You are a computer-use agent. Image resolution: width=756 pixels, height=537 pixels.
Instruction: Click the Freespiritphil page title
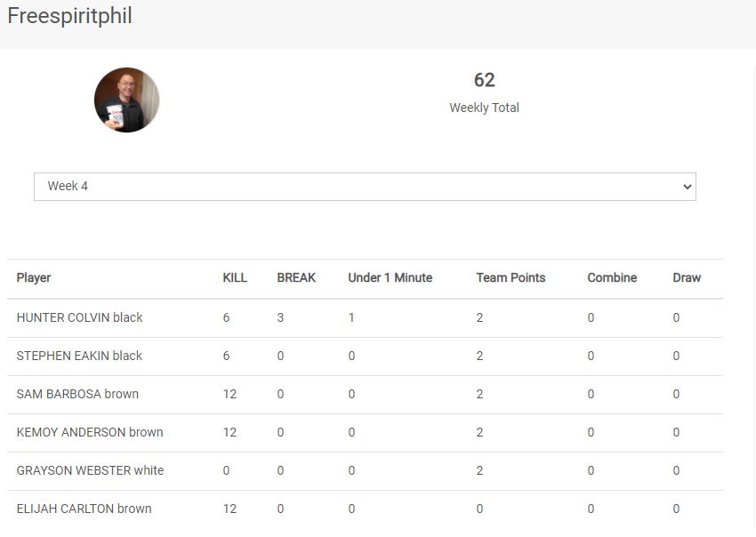point(69,16)
